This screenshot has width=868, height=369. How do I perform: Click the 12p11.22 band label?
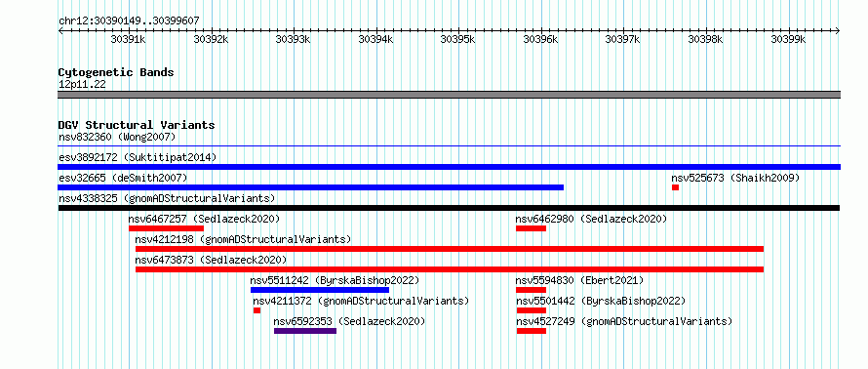click(x=82, y=84)
